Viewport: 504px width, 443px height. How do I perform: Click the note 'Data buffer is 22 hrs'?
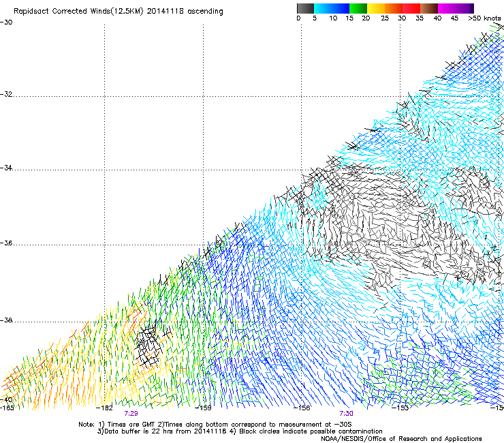(x=138, y=431)
